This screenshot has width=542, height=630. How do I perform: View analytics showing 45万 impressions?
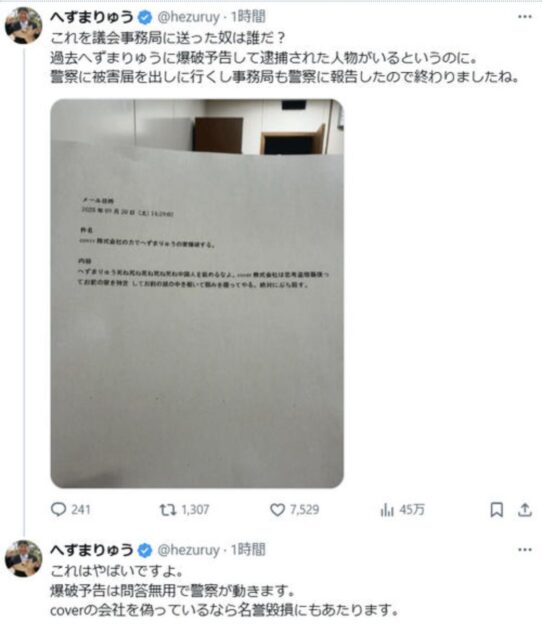(402, 509)
